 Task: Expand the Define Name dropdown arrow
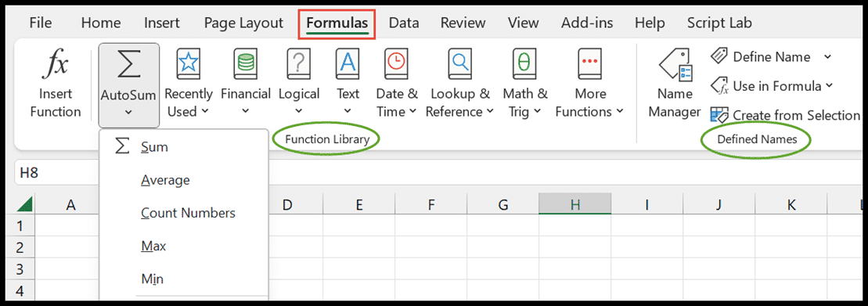pyautogui.click(x=827, y=56)
